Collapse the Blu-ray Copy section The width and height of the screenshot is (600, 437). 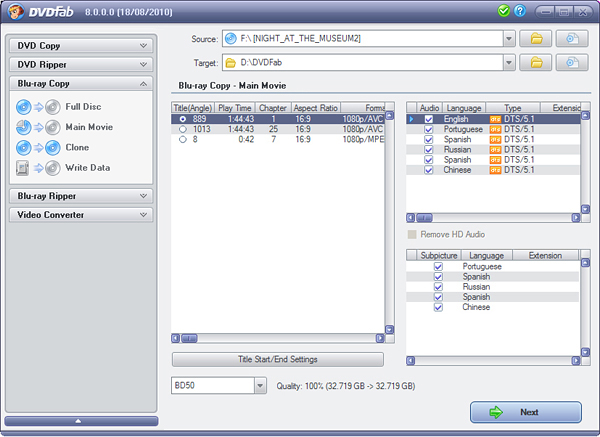click(x=81, y=83)
